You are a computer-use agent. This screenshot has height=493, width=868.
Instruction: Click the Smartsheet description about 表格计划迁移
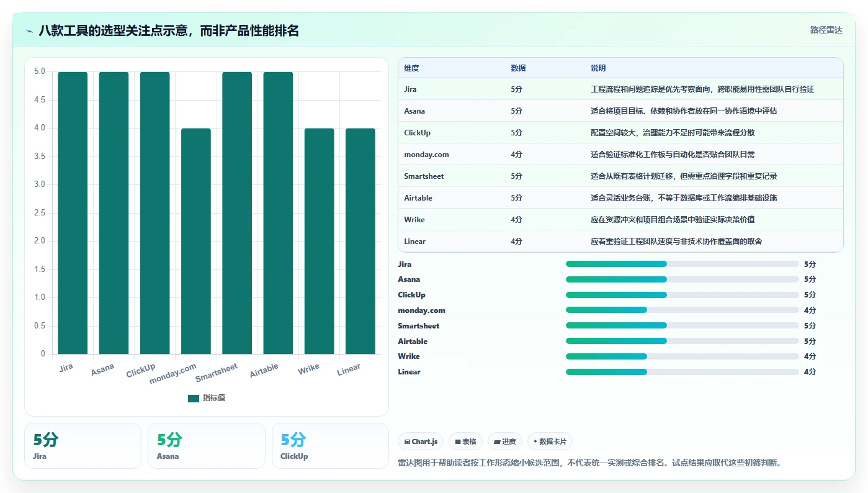pos(684,176)
